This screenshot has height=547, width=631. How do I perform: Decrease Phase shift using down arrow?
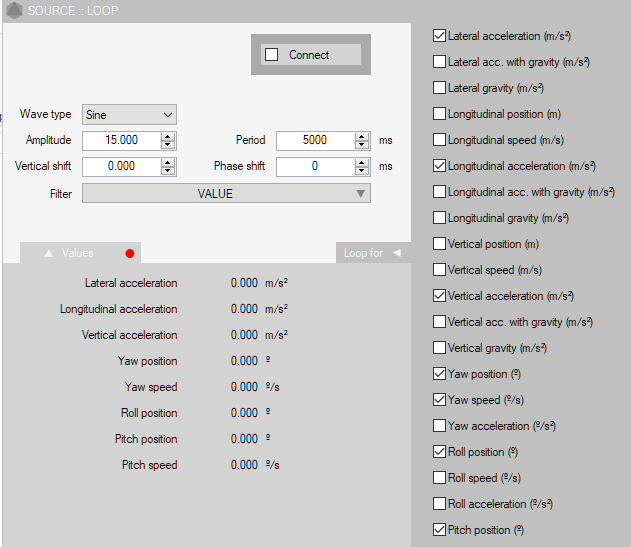pyautogui.click(x=362, y=171)
